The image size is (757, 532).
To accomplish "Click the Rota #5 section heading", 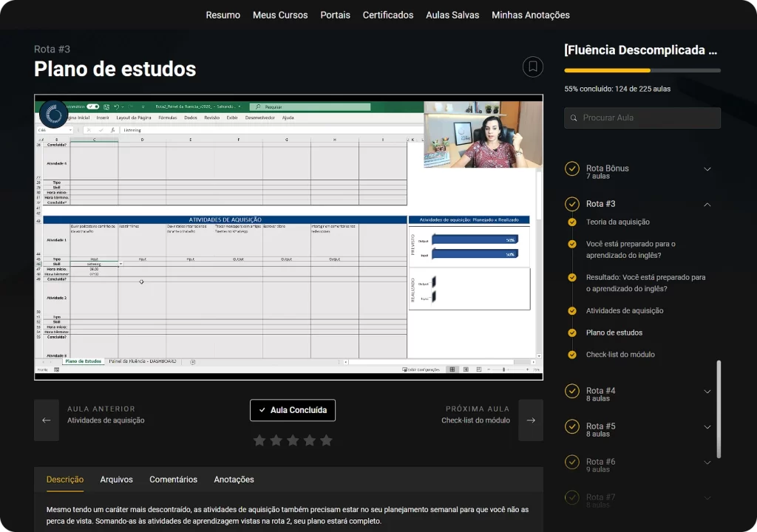I will pyautogui.click(x=600, y=426).
